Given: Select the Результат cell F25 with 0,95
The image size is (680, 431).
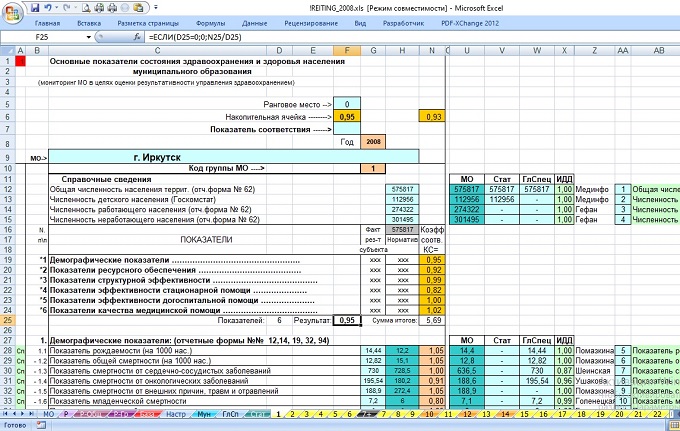Looking at the screenshot, I should point(347,320).
